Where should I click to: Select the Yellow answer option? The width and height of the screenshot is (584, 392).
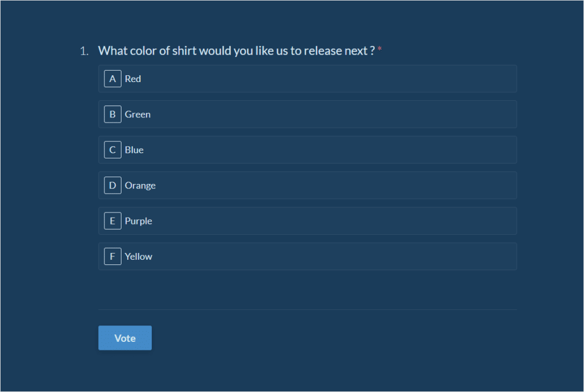308,256
